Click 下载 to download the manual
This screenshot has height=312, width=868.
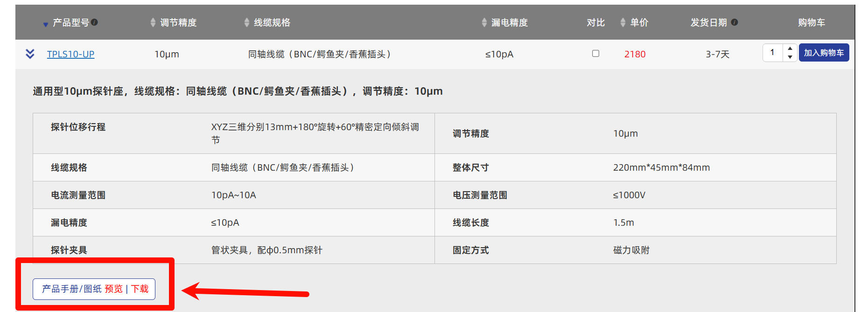[140, 289]
